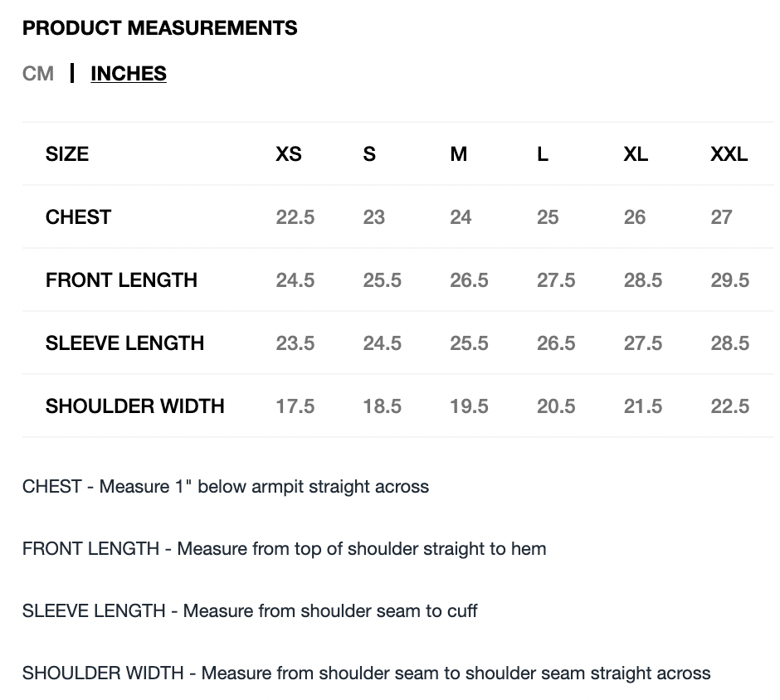Image resolution: width=780 pixels, height=700 pixels.
Task: Click the L size column header
Action: tap(543, 154)
